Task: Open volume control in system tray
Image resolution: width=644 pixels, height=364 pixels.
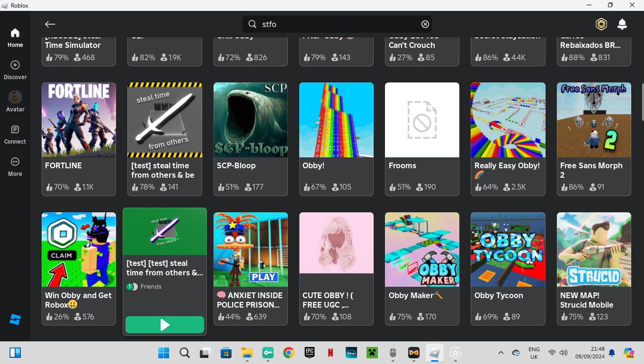Action: click(x=563, y=353)
